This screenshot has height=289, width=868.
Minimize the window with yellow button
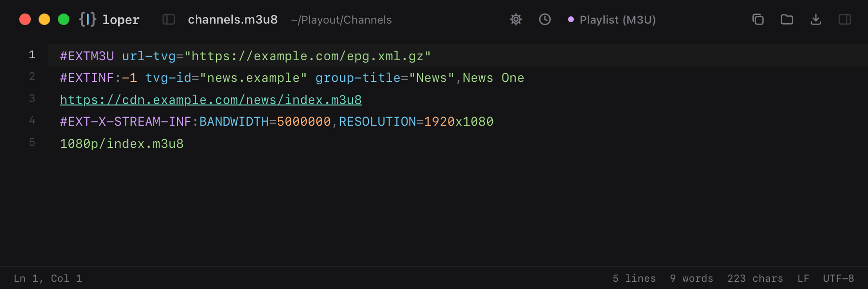tap(44, 19)
